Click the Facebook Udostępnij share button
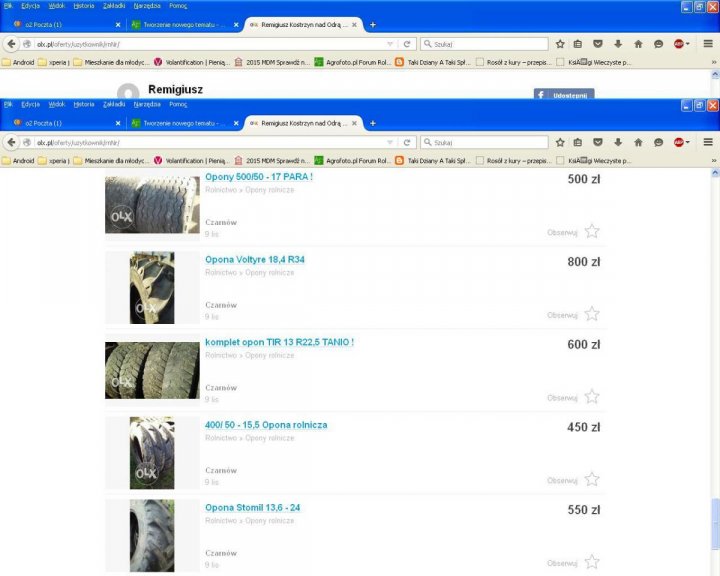Viewport: 720px width, 576px height. tap(563, 95)
